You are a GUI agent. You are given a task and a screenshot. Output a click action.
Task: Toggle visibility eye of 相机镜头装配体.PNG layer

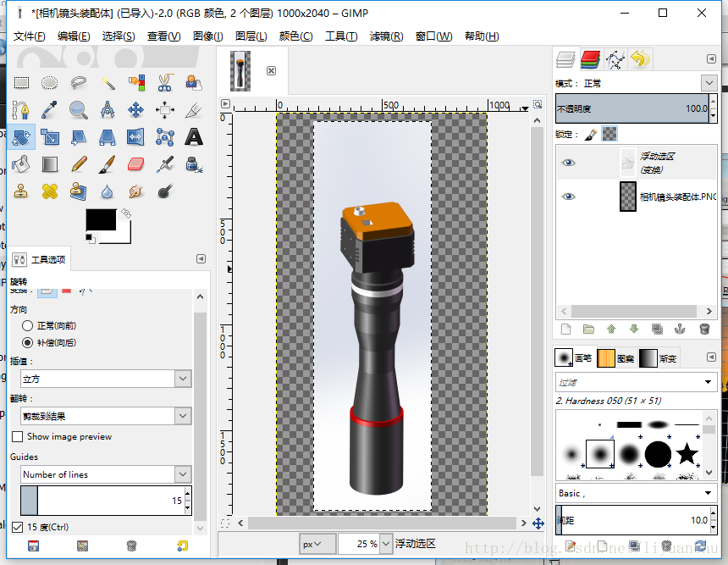click(568, 197)
